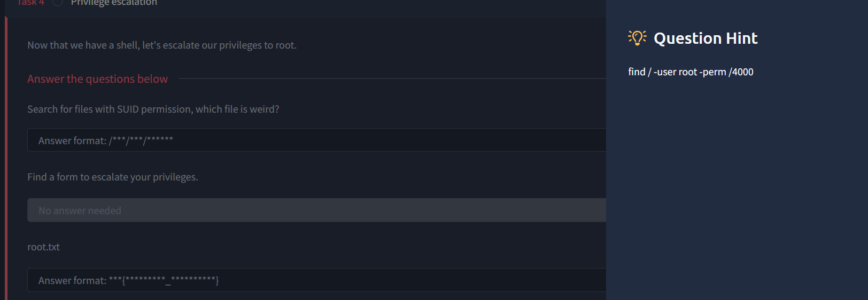The width and height of the screenshot is (868, 300).
Task: Click the ***{...} flag format placeholder
Action: (128, 280)
